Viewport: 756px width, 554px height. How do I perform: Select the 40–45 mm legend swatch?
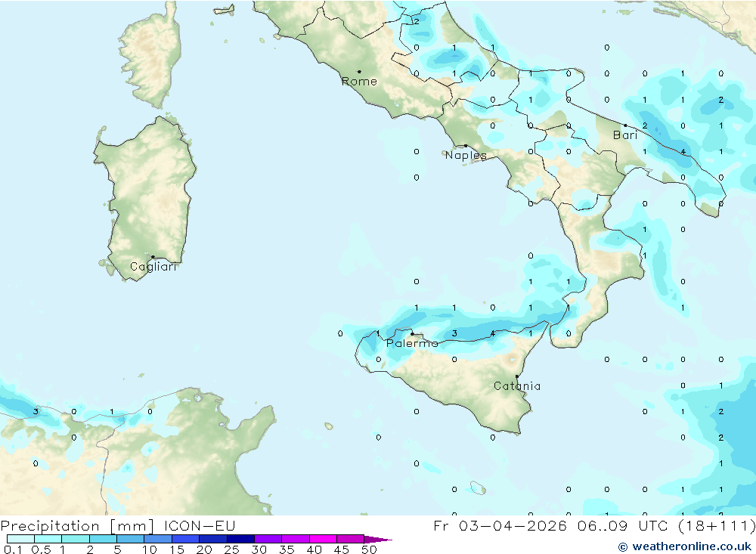[x=323, y=539]
